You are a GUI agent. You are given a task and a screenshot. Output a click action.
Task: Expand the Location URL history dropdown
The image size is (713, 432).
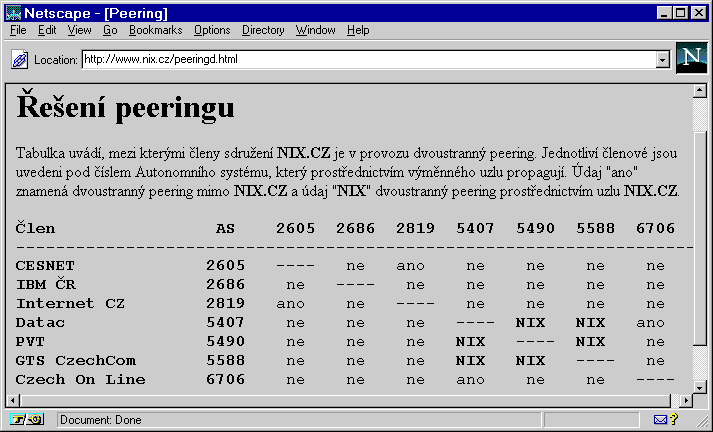pos(663,60)
